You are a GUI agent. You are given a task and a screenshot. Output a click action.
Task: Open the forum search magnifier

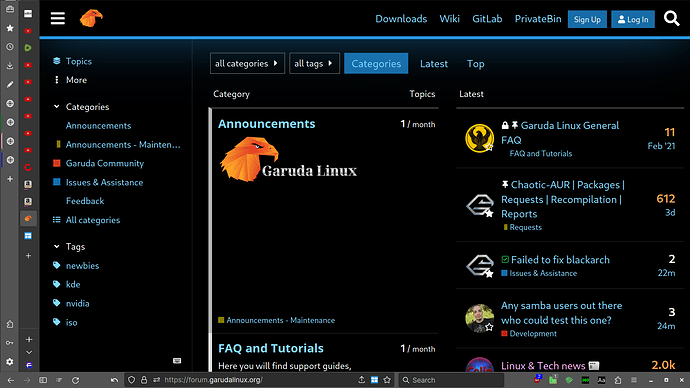672,18
